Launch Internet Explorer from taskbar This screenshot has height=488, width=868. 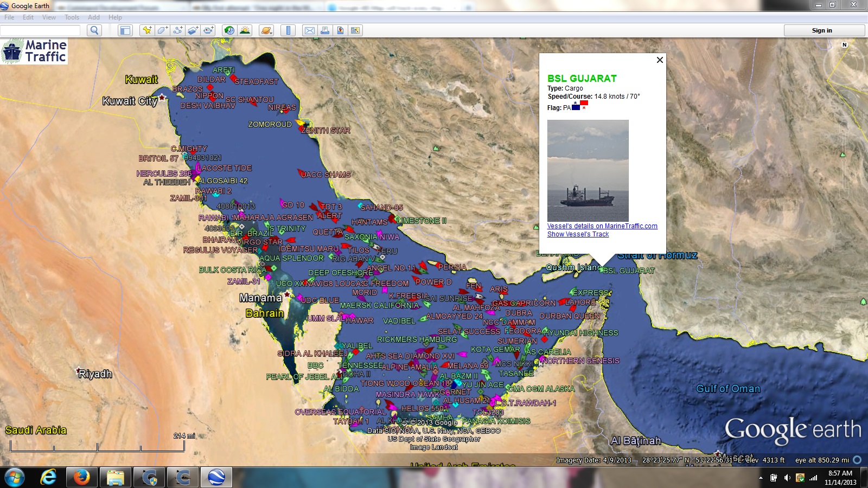click(x=48, y=477)
